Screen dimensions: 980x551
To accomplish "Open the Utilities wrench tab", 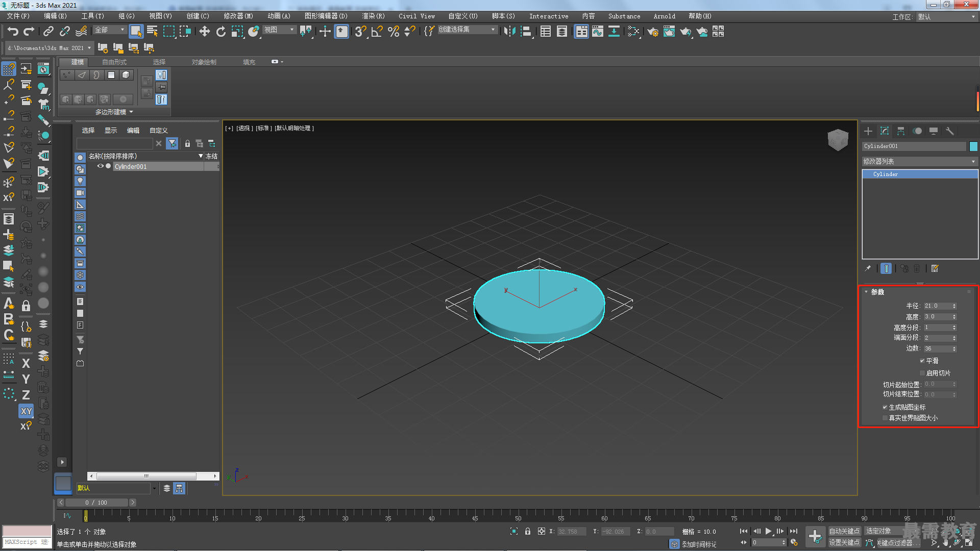I will [950, 131].
